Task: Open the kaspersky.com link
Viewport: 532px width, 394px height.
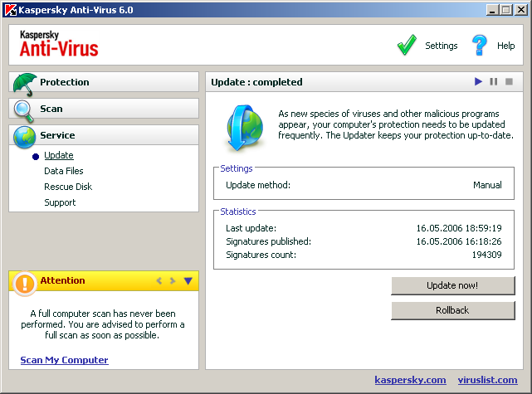Action: tap(410, 380)
